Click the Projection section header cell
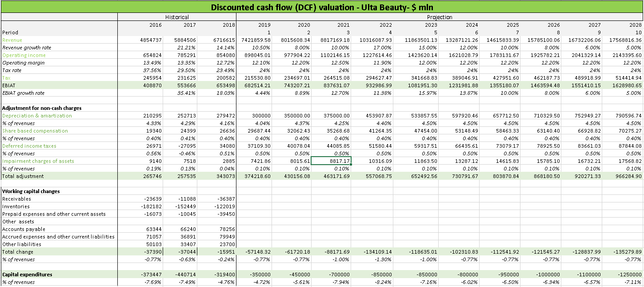The width and height of the screenshot is (644, 287). coord(439,17)
